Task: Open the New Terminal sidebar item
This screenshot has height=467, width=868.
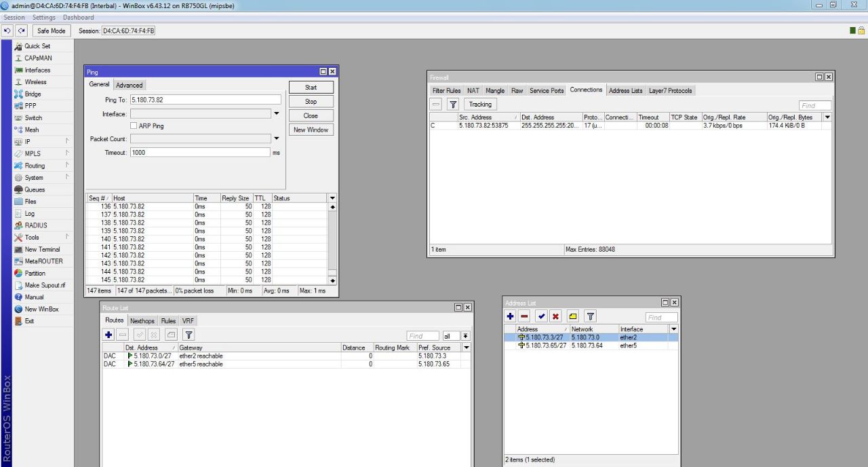Action: pyautogui.click(x=42, y=249)
